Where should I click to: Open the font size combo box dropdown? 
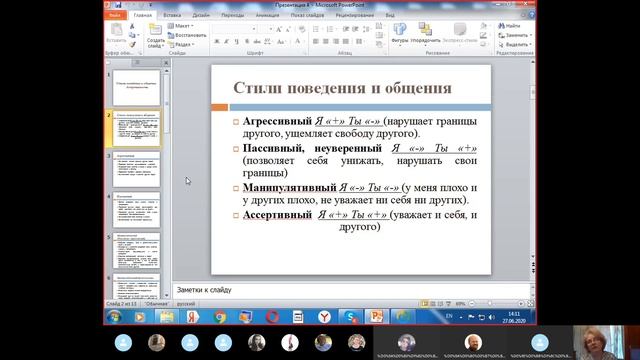[271, 29]
